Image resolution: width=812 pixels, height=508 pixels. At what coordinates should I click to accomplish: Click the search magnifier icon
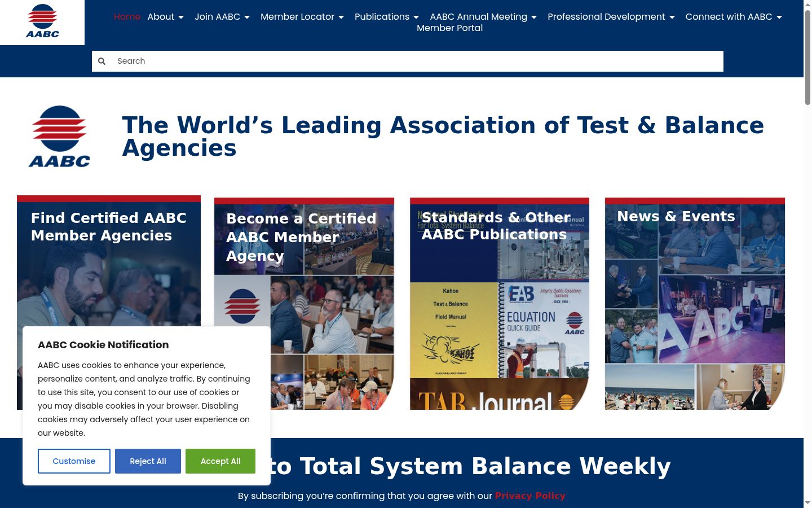pyautogui.click(x=101, y=61)
